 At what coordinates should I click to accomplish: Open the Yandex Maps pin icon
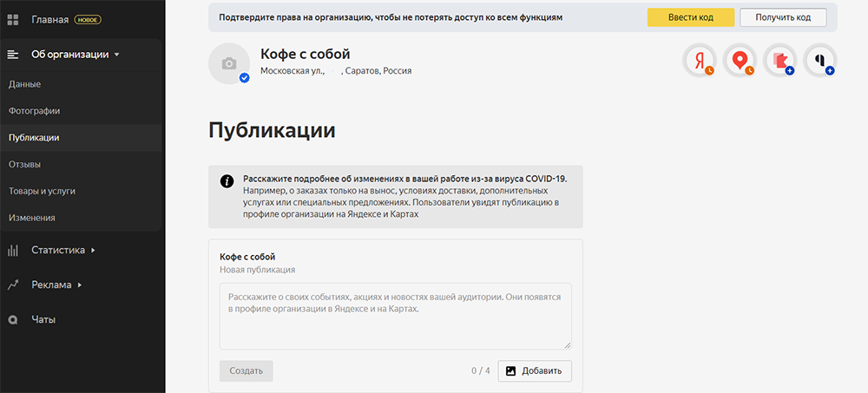click(x=740, y=61)
